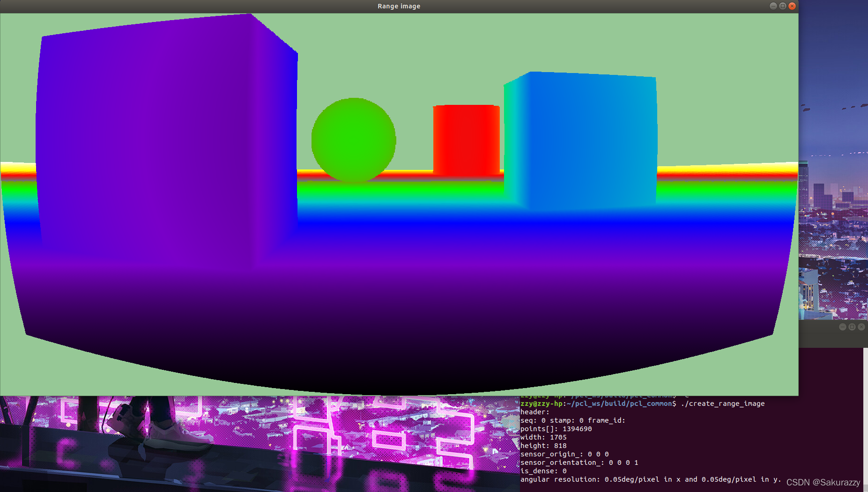Maximize the Range image window
Viewport: 868px width, 492px height.
[x=783, y=6]
